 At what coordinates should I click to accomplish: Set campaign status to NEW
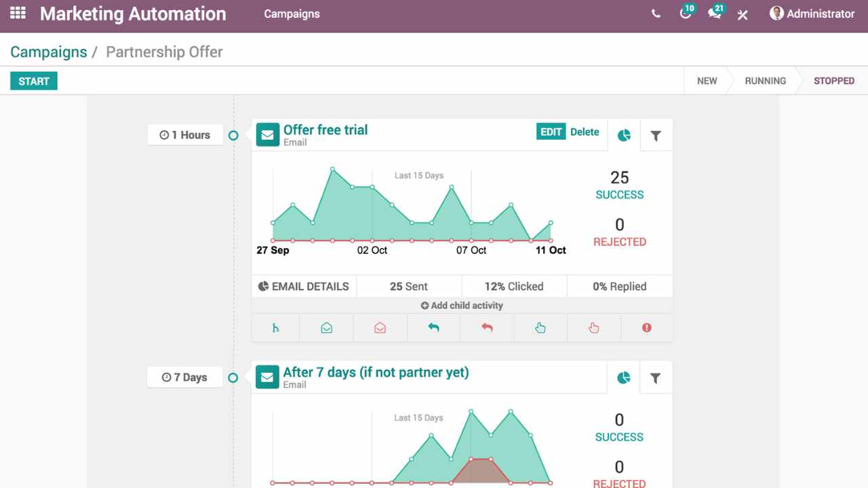coord(707,81)
